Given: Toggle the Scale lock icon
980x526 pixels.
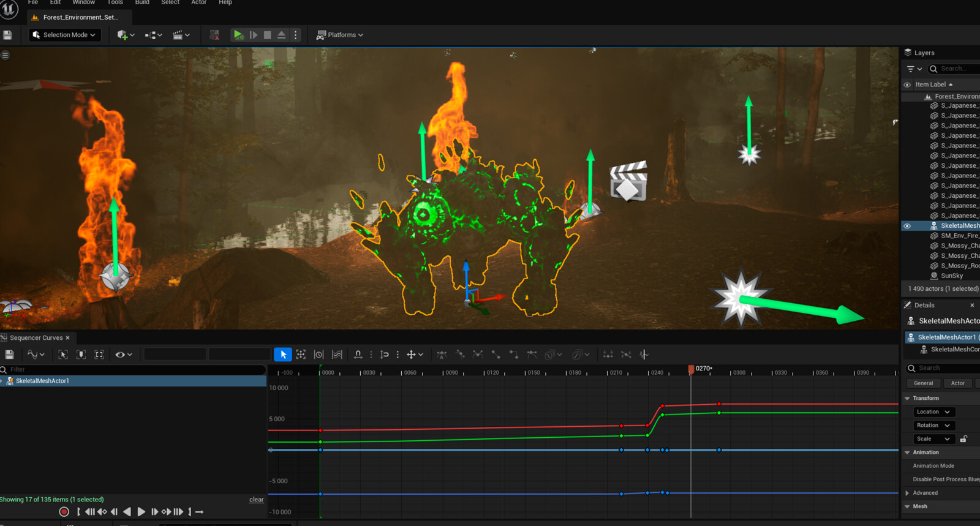Looking at the screenshot, I should tap(963, 439).
